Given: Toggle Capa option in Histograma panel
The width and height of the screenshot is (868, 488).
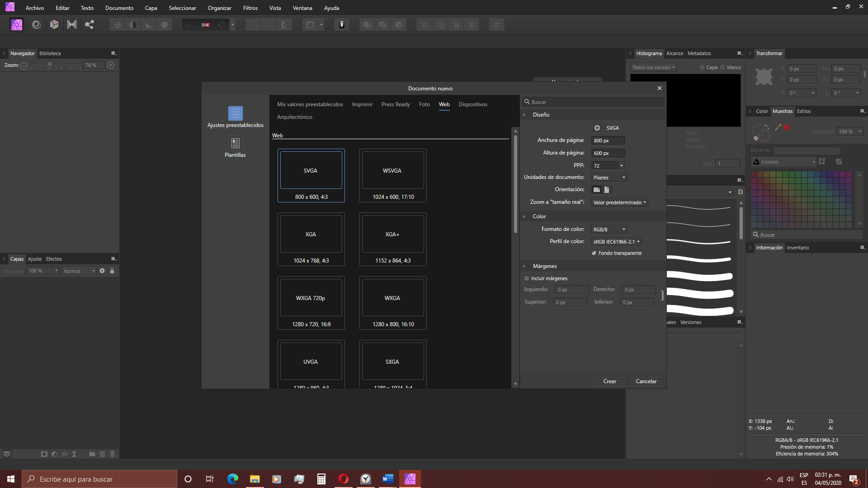Looking at the screenshot, I should coord(702,67).
